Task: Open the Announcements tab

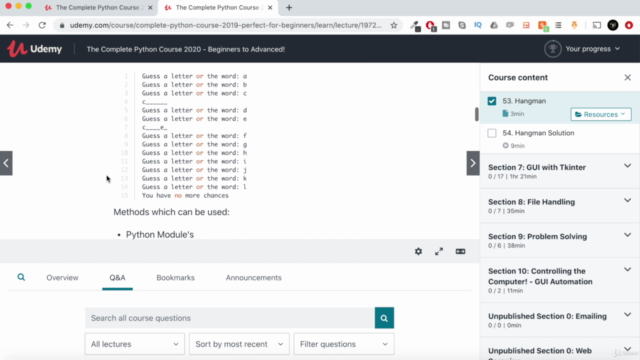Action: tap(253, 278)
